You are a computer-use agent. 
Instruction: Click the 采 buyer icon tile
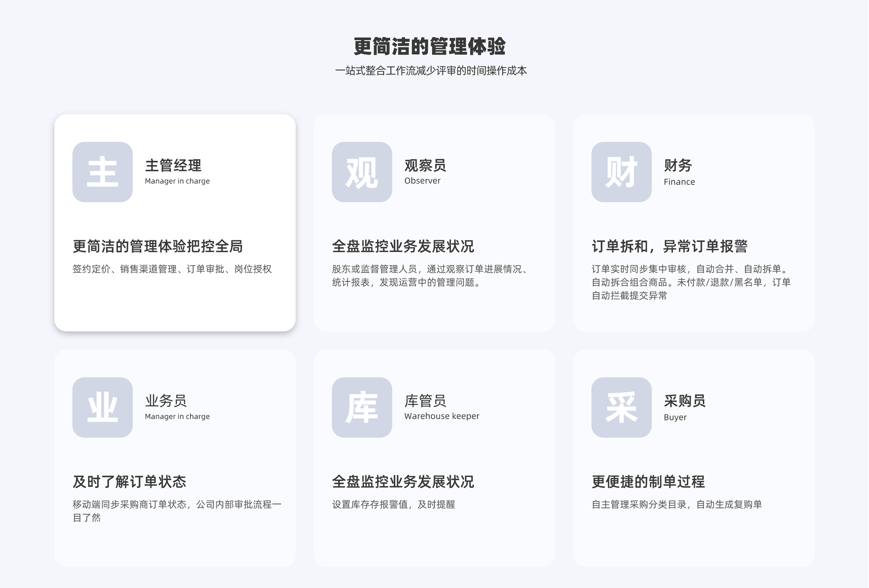[x=621, y=407]
